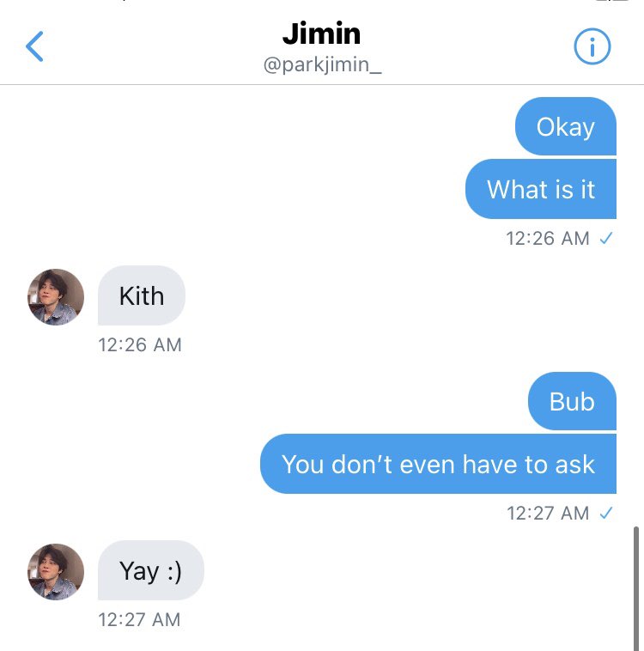Screen dimensions: 644x651
Task: Tap the 12:27 AM timestamp under Yay
Action: (139, 620)
